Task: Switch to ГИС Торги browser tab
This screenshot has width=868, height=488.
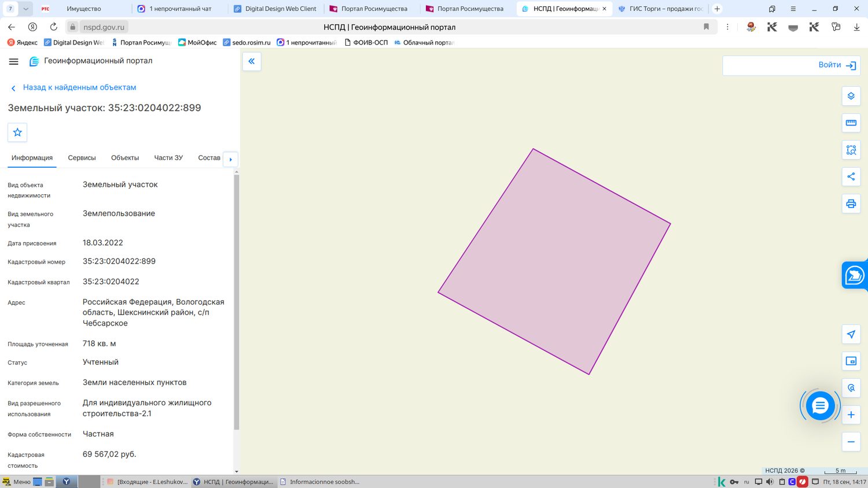Action: click(660, 9)
